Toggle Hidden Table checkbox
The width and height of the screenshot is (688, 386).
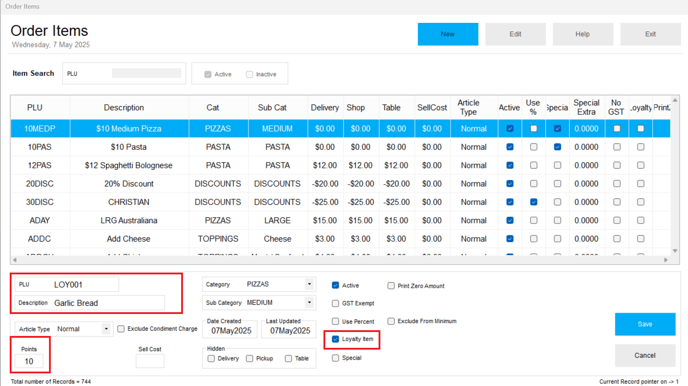tap(288, 358)
